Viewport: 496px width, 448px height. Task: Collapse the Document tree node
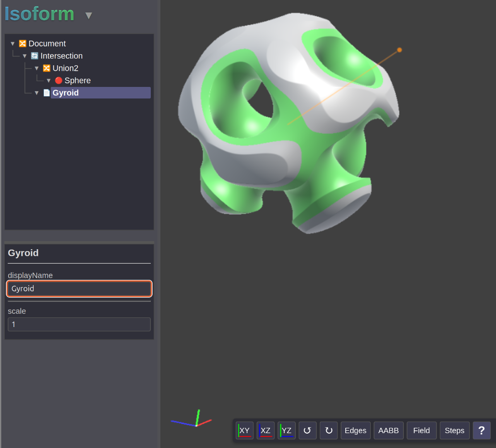point(13,44)
